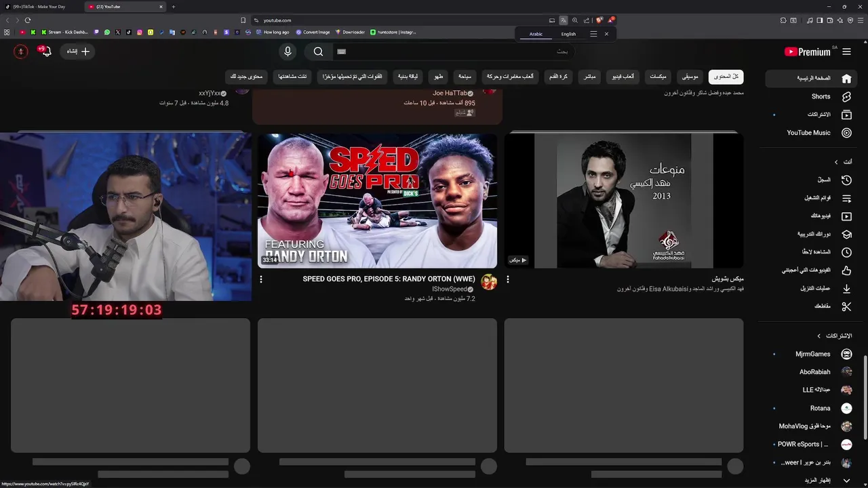
Task: Select the 'مباشر' filter chip
Action: coord(590,77)
